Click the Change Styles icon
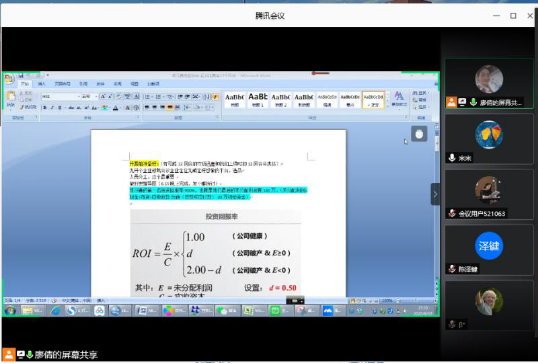This screenshot has height=364, width=538. [x=399, y=99]
